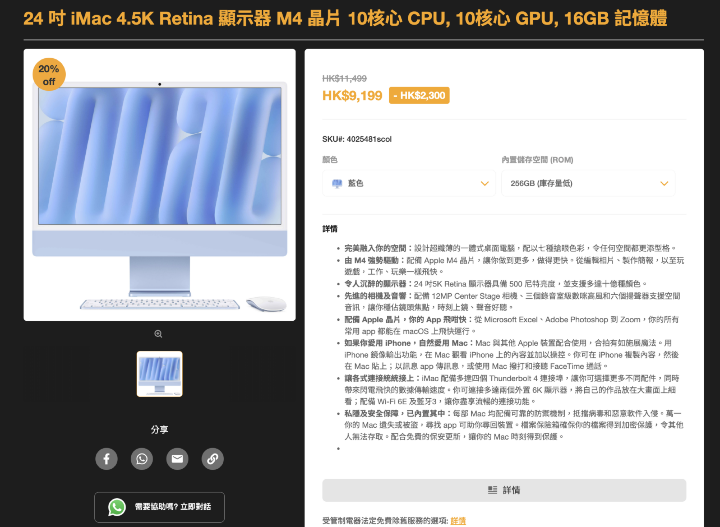The width and height of the screenshot is (720, 527).
Task: Click the main iMac product image
Action: point(160,185)
